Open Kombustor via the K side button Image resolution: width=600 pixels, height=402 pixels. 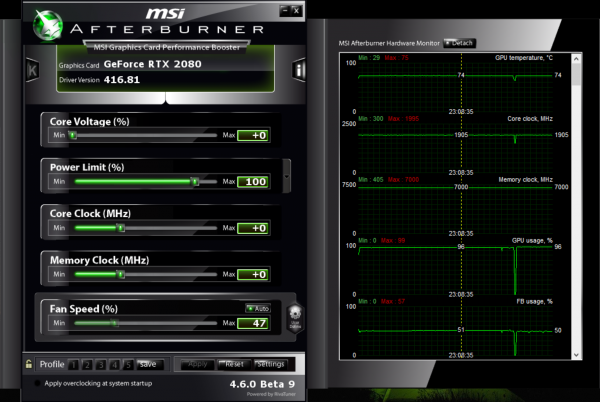tap(33, 70)
